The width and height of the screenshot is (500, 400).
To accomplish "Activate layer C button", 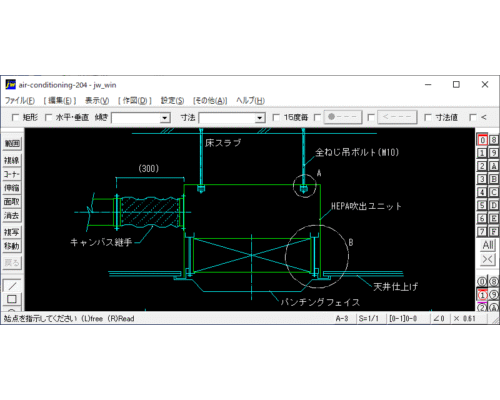I will click(494, 192).
